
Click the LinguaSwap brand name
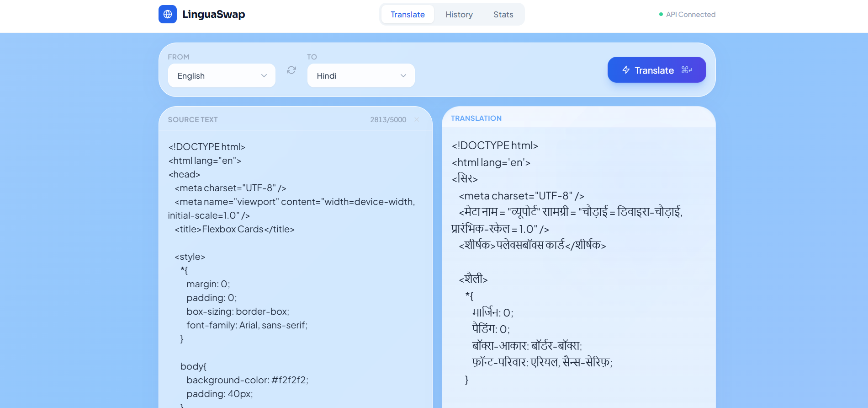coord(213,14)
